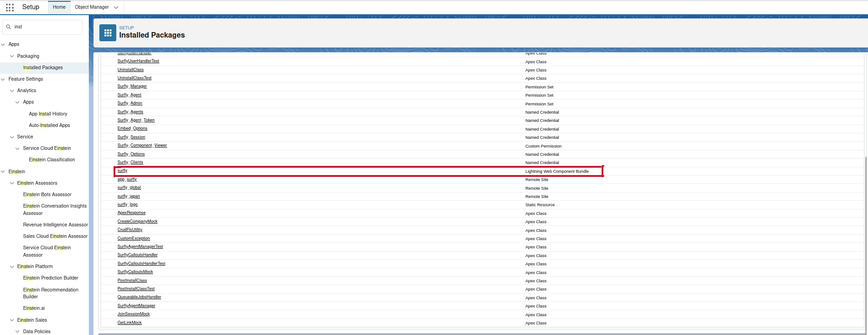
Task: Switch to the Home tab
Action: point(59,7)
